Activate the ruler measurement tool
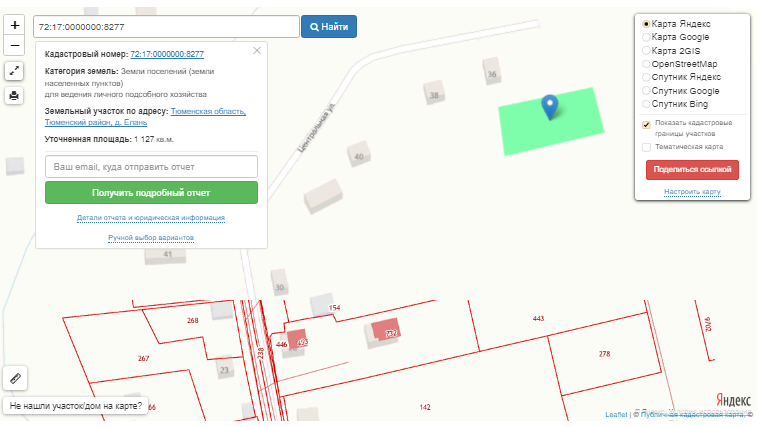This screenshot has width=771, height=427. pyautogui.click(x=15, y=378)
